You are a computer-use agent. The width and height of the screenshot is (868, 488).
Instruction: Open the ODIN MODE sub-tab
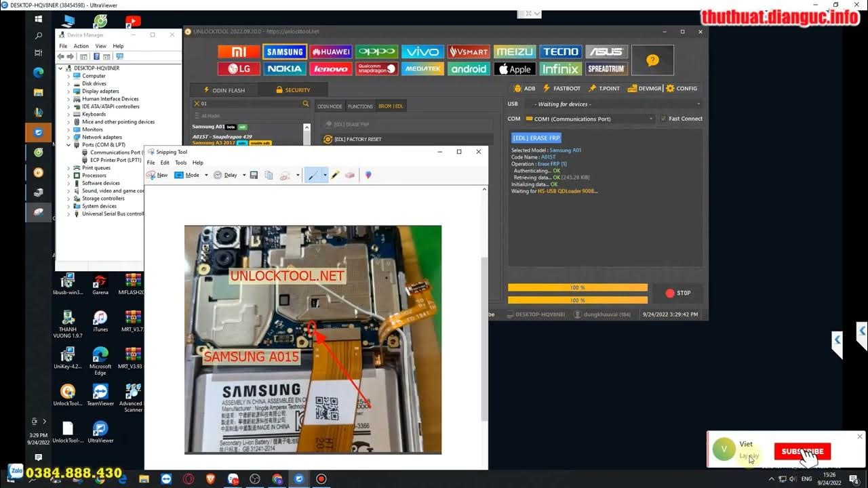[330, 106]
